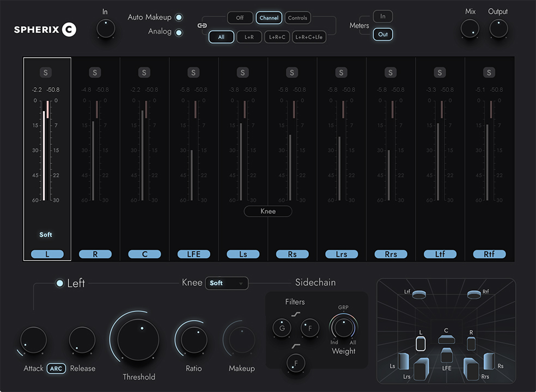Viewport: 536px width, 392px height.
Task: Select R speaker in room view
Action: 471,344
